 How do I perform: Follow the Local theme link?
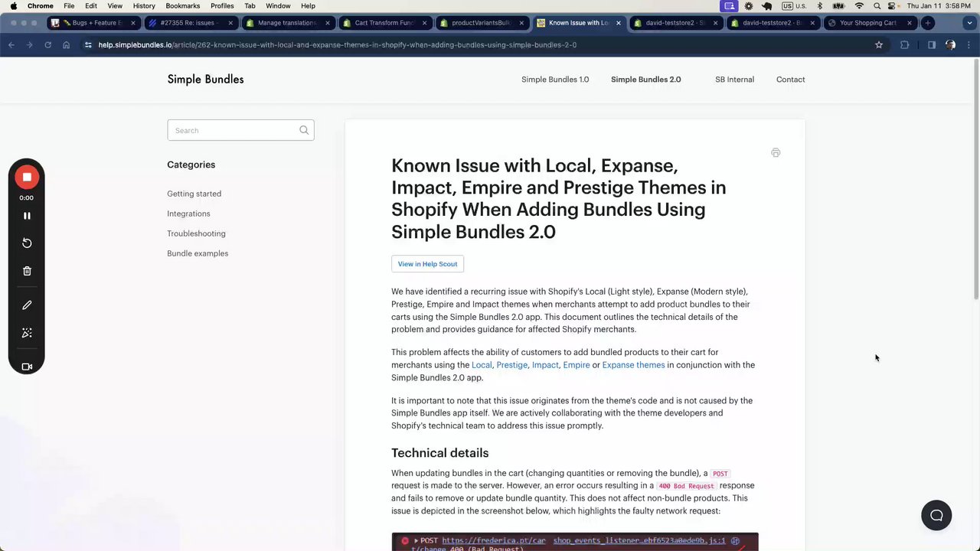coord(482,365)
